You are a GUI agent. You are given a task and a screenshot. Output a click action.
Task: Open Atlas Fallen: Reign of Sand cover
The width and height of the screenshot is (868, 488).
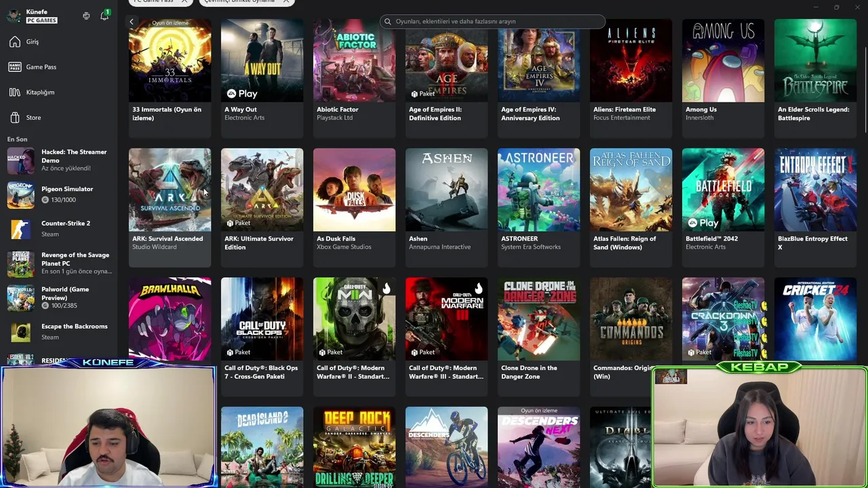[x=631, y=190]
